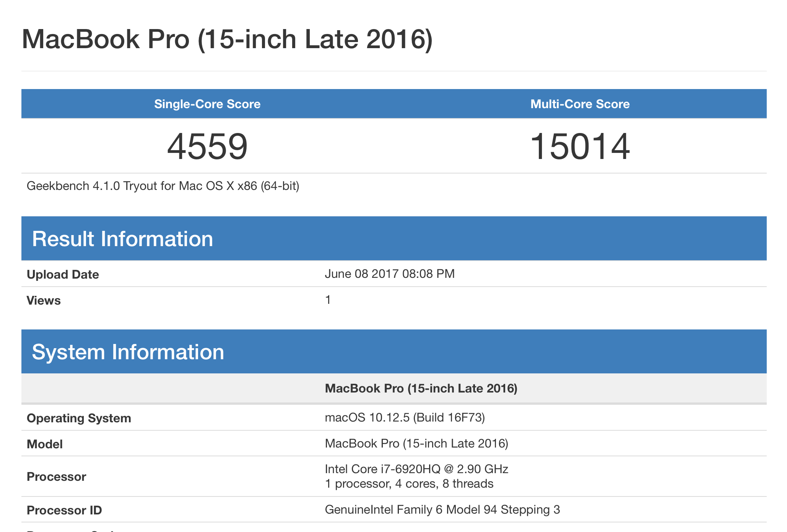Image resolution: width=787 pixels, height=532 pixels.
Task: Click the Geekbench 4.1.0 Tryout version text
Action: tap(163, 186)
